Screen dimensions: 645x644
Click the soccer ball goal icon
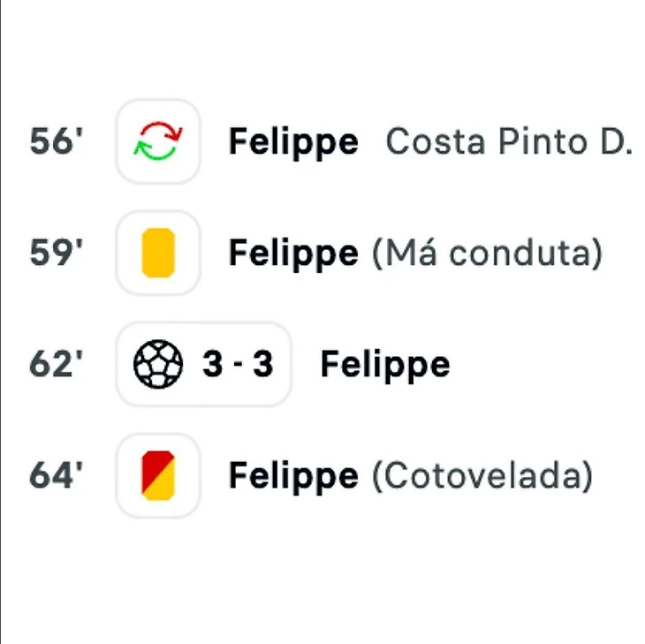click(158, 364)
